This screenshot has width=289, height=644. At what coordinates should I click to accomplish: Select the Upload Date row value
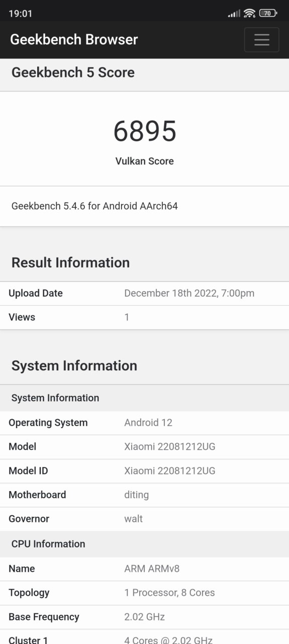(189, 293)
